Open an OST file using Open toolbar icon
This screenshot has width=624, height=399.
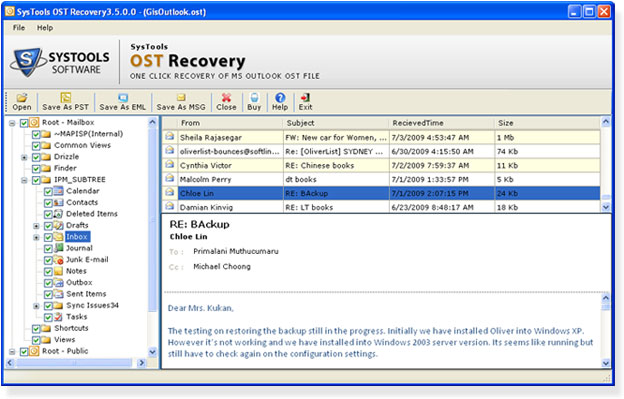(x=22, y=98)
